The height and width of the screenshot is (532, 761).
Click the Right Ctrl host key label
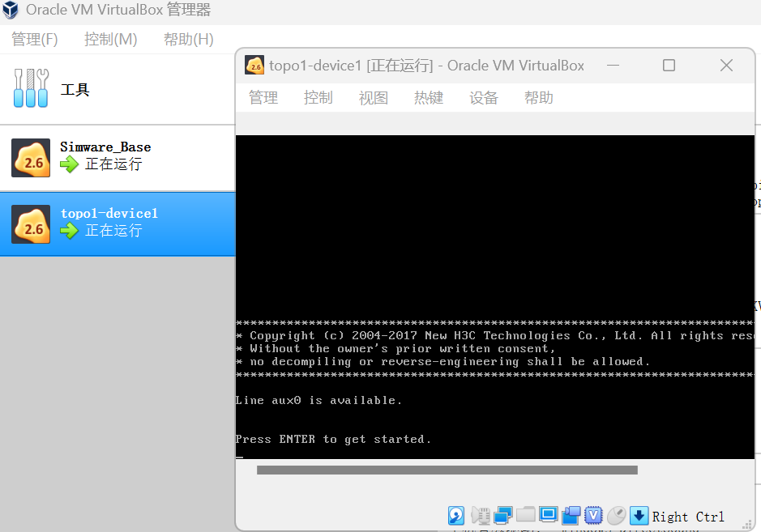click(x=688, y=517)
